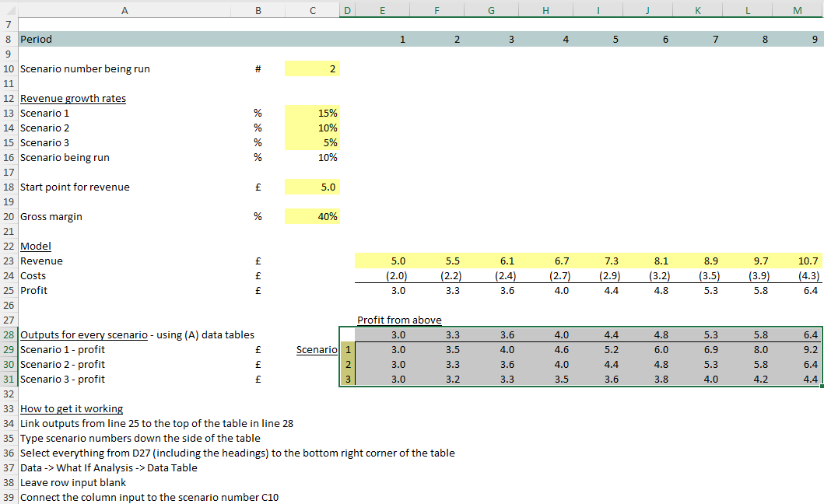Viewport: 824px width, 504px height.
Task: Select the period 1 costs cell (2.0)
Action: click(381, 276)
